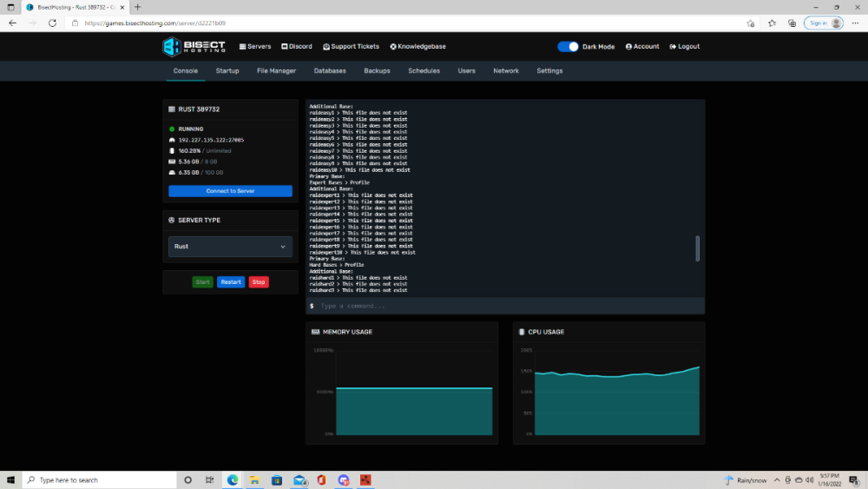This screenshot has width=868, height=489.
Task: Click the red Stop button
Action: (259, 282)
